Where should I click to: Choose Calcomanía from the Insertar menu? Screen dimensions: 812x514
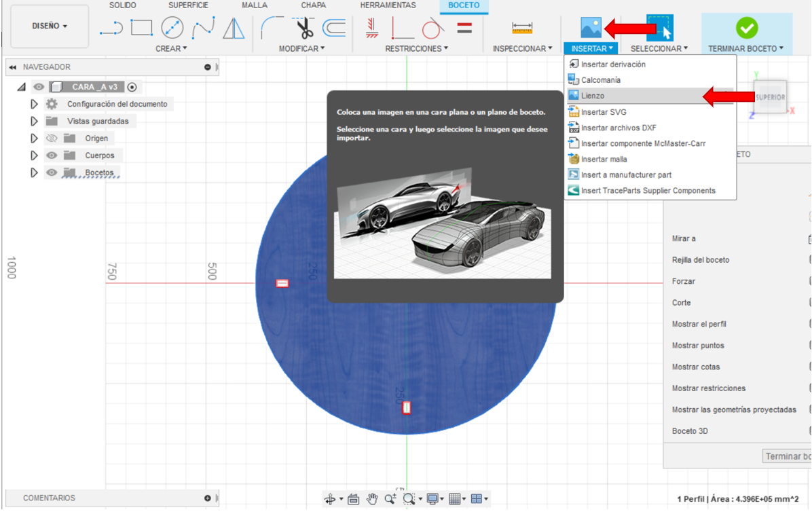point(650,80)
